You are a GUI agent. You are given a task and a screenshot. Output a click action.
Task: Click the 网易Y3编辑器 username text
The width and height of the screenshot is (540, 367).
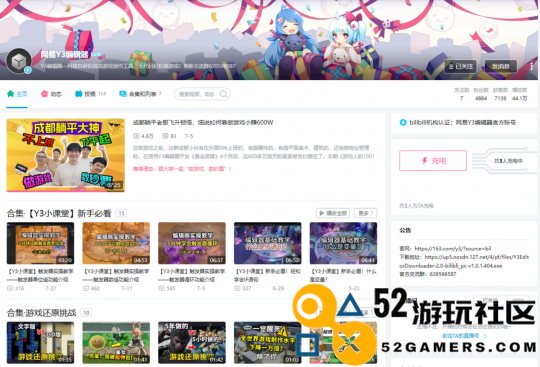pyautogui.click(x=64, y=54)
